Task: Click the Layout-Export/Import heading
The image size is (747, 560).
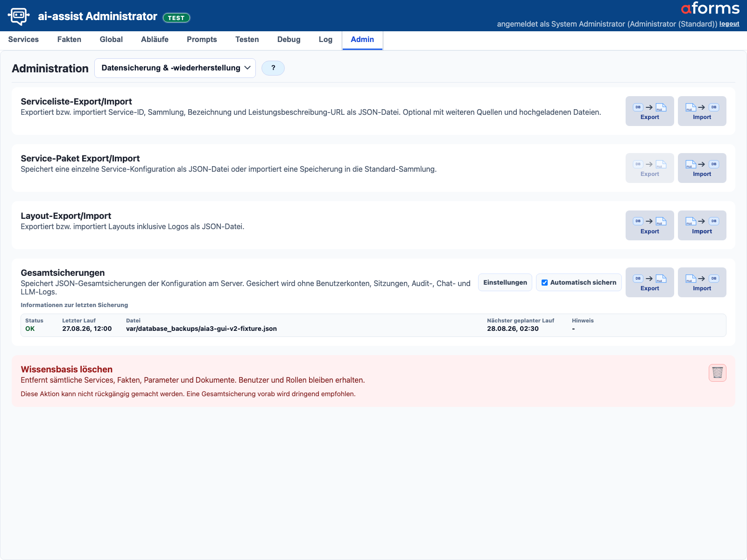Action: 66,216
